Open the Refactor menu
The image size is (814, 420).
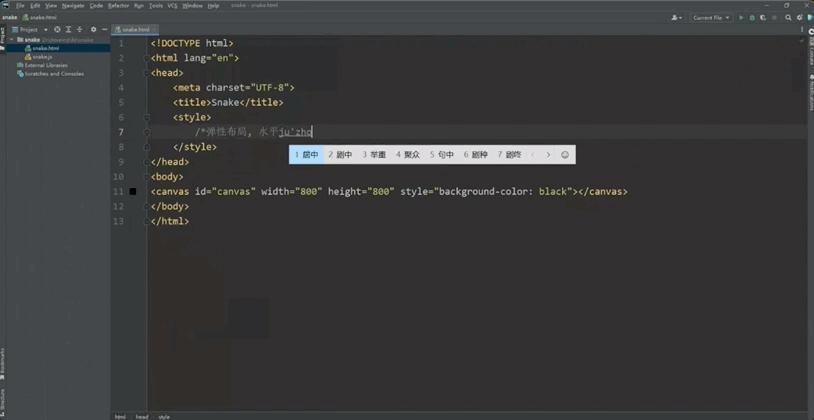click(x=118, y=5)
